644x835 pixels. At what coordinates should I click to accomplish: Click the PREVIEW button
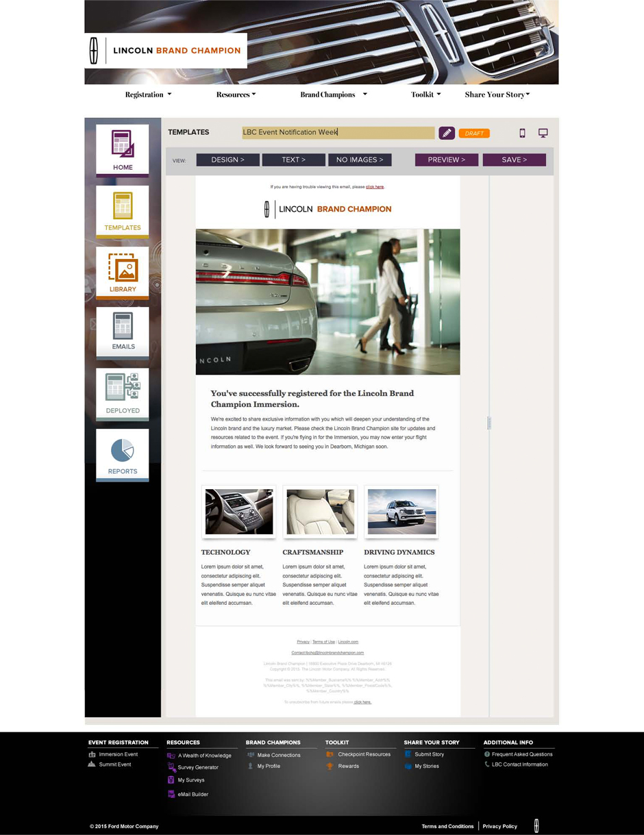click(x=447, y=160)
